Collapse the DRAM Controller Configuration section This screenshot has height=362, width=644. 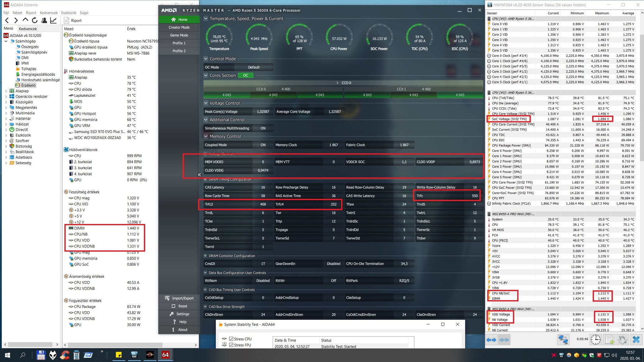coord(205,256)
